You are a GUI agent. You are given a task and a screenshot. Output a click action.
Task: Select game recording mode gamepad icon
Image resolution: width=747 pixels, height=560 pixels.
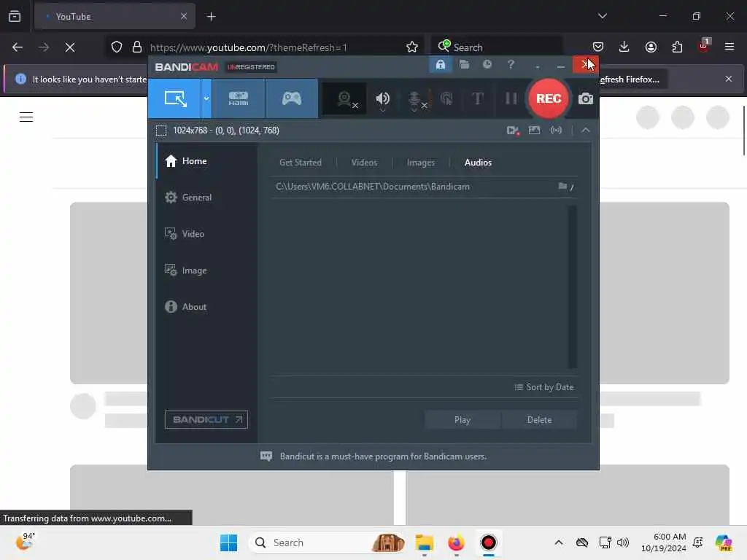tap(292, 98)
